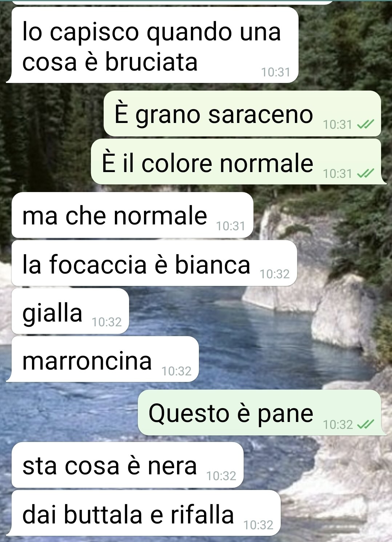392x542 pixels.
Task: Select the 'ma che normale' received message
Action: tap(132, 215)
